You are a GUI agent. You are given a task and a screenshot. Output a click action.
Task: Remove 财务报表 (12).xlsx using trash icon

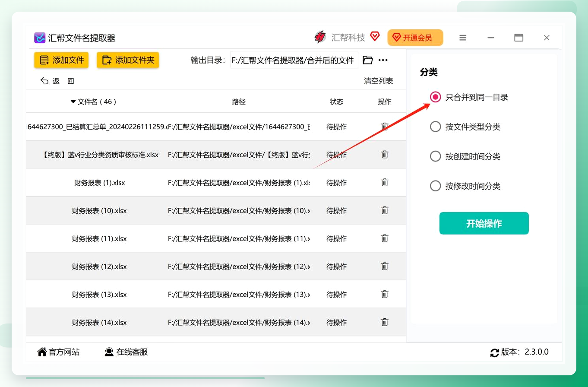tap(385, 266)
